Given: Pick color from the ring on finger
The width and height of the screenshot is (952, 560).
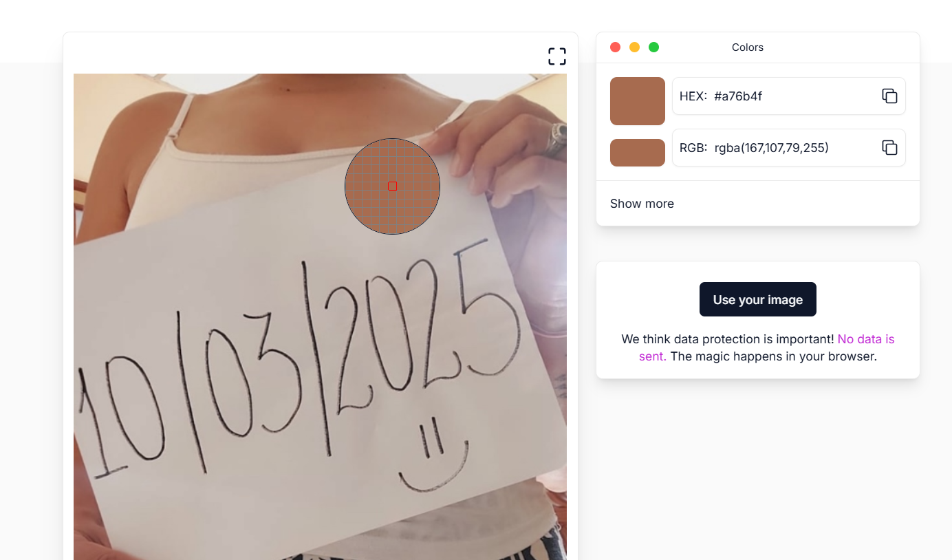Looking at the screenshot, I should [556, 138].
